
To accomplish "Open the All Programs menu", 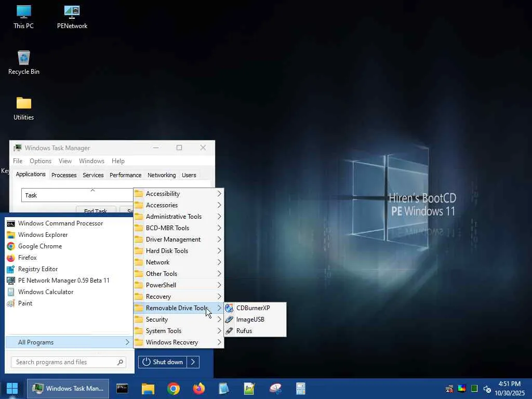I will click(69, 342).
